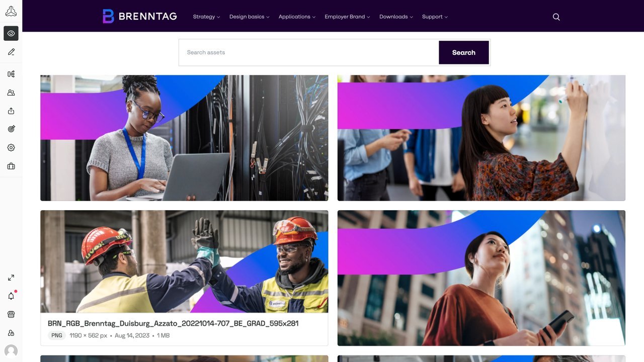Click the expand fullscreen arrows icon
Viewport: 644px width, 362px height.
point(11,278)
